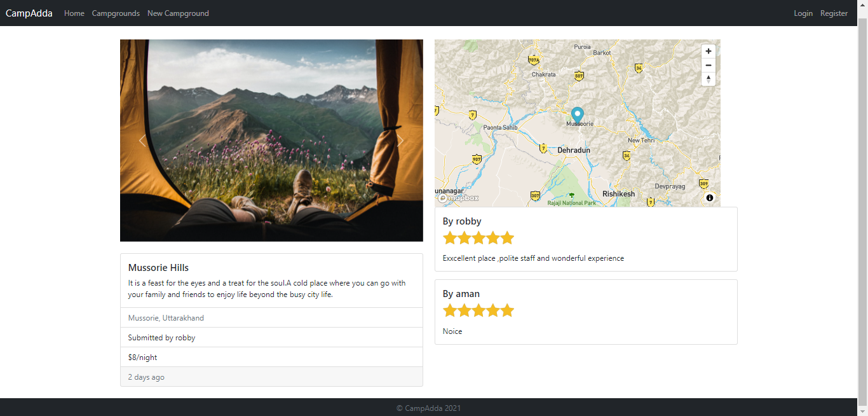The image size is (868, 416).
Task: Reset map bearing to north
Action: click(708, 79)
